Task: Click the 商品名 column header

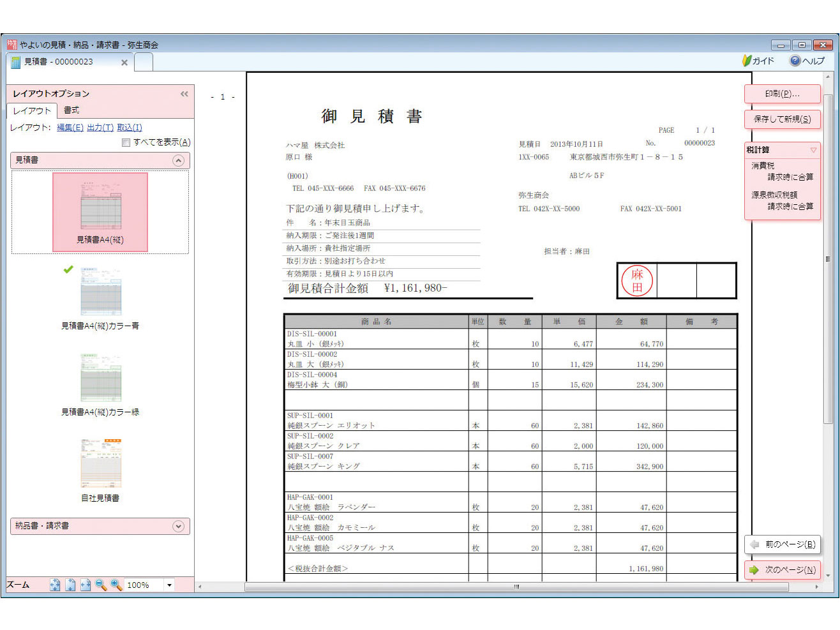Action: pyautogui.click(x=377, y=322)
